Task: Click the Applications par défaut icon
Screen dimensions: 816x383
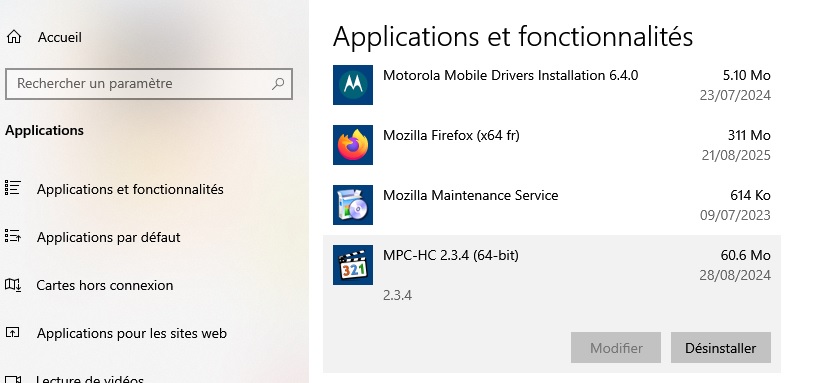Action: (x=12, y=236)
